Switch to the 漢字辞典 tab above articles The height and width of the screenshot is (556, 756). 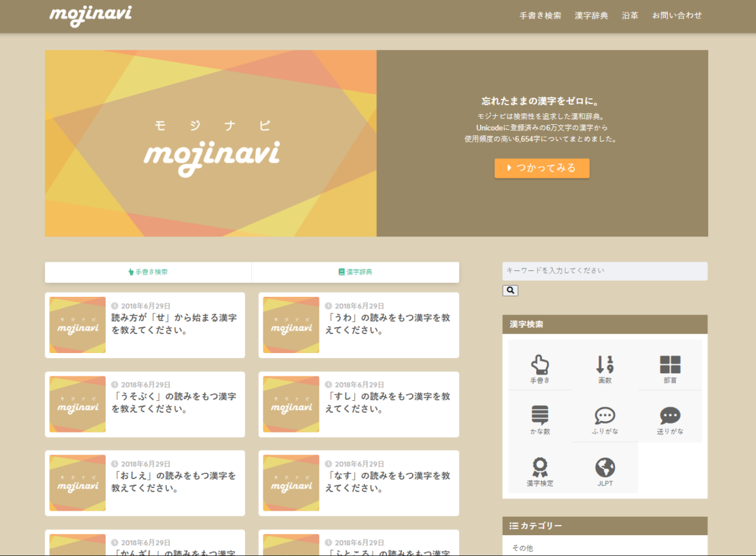tap(355, 272)
